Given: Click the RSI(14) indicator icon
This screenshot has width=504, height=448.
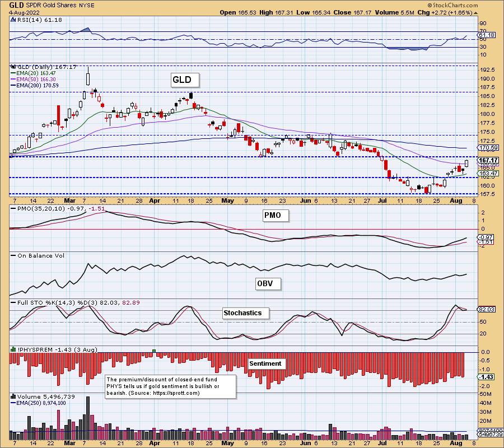Looking at the screenshot, I should pyautogui.click(x=13, y=20).
